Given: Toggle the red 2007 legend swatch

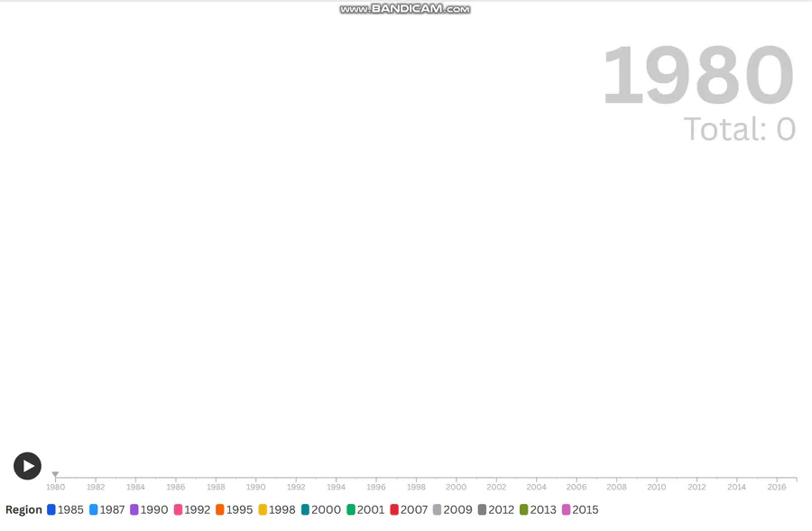Looking at the screenshot, I should click(x=394, y=509).
